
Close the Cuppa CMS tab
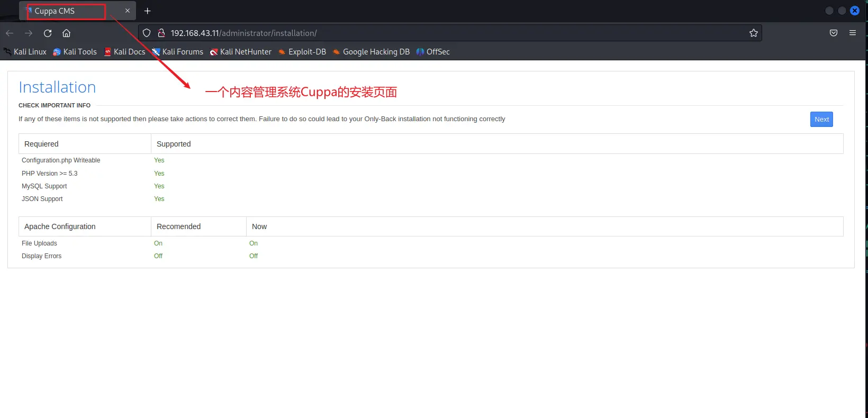point(127,11)
